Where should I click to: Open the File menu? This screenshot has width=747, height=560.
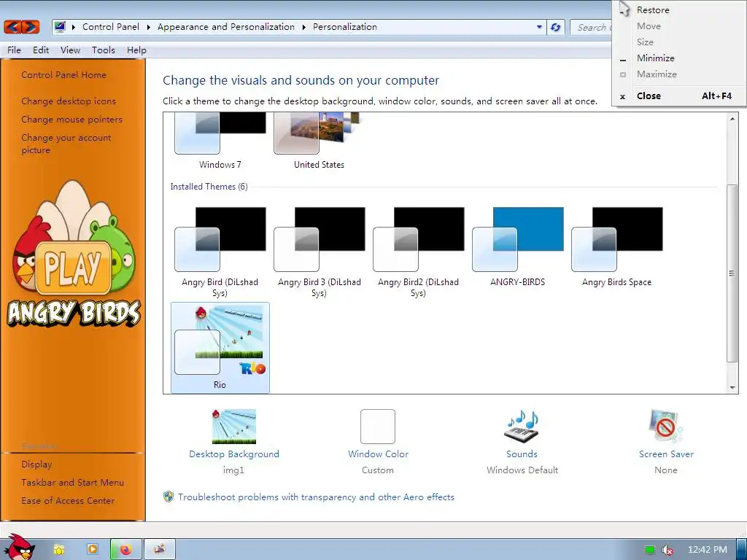tap(15, 50)
